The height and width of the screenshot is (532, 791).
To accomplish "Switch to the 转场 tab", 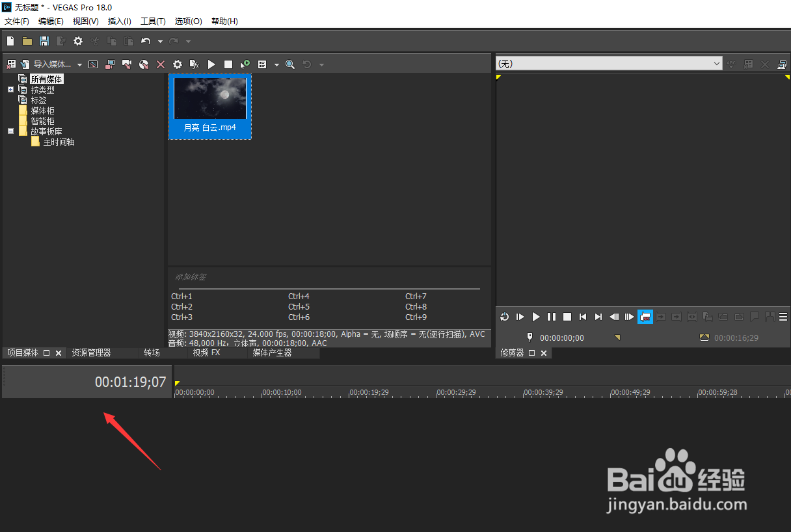I will pyautogui.click(x=152, y=353).
